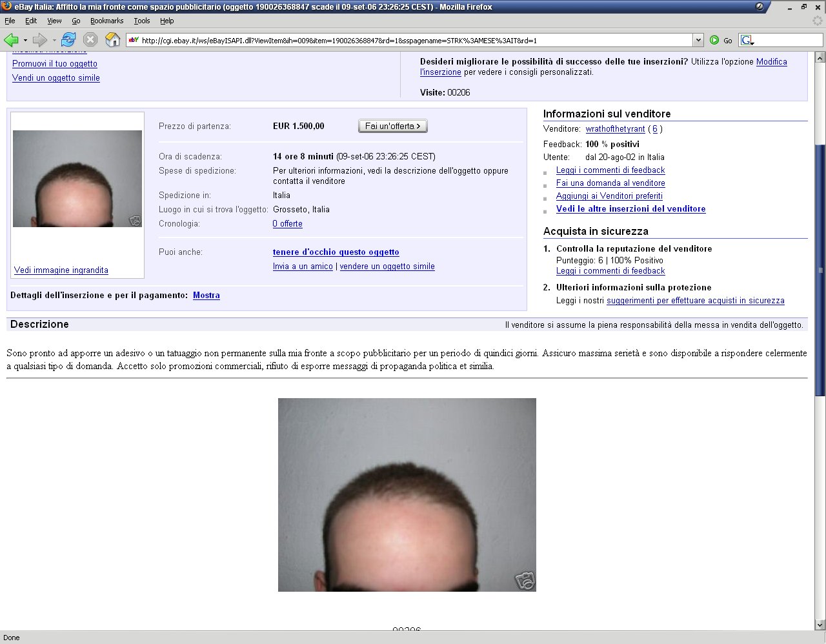The image size is (826, 644).
Task: Open the Back history dropdown arrow
Action: (25, 40)
